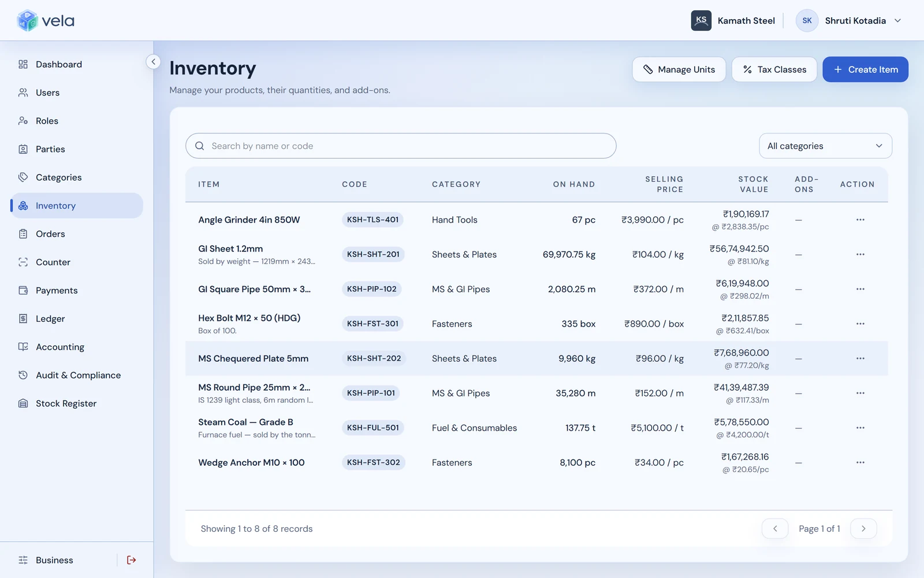Go to the next page arrow

[x=863, y=528]
